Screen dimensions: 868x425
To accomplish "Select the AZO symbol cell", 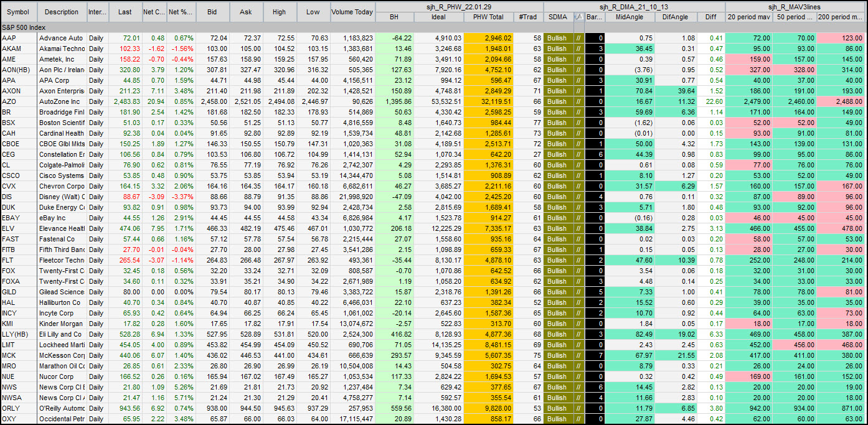I will (x=19, y=102).
